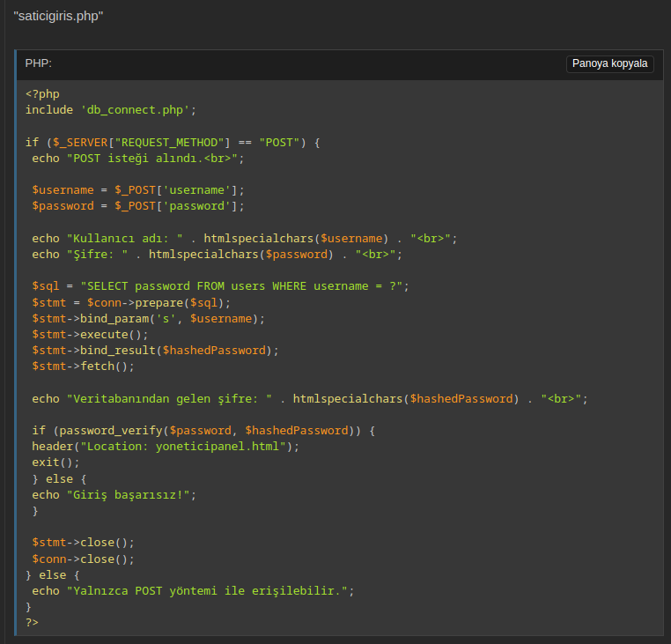Click the "PHP:" code block label
The height and width of the screenshot is (644, 671).
point(38,63)
